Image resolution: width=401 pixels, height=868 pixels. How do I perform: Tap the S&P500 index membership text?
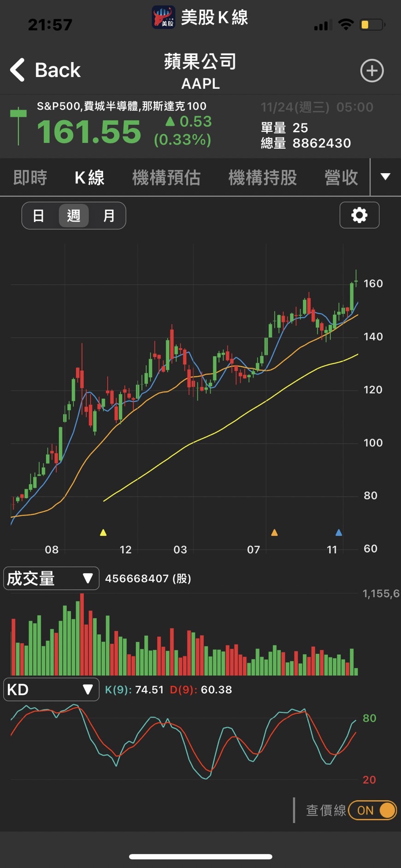[x=122, y=106]
